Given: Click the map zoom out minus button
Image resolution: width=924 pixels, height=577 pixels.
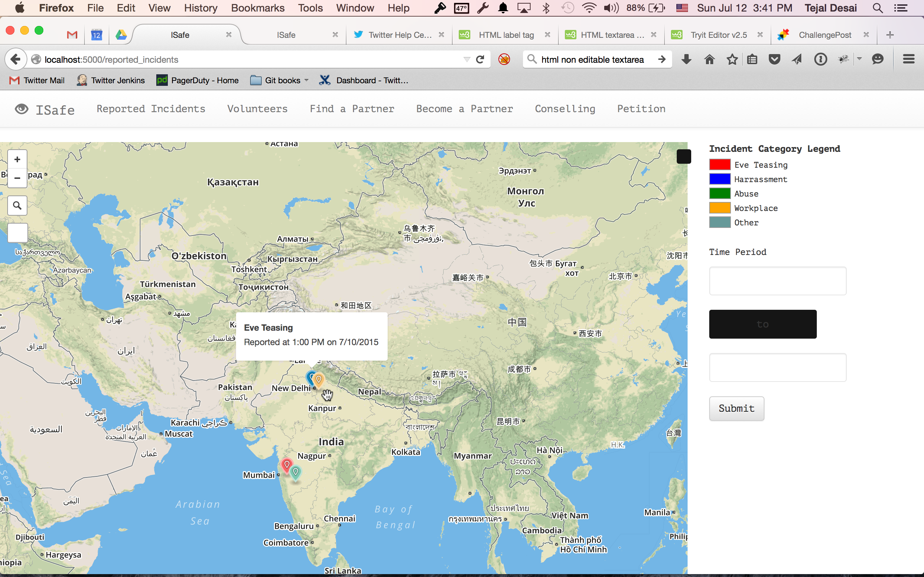Looking at the screenshot, I should (x=17, y=178).
